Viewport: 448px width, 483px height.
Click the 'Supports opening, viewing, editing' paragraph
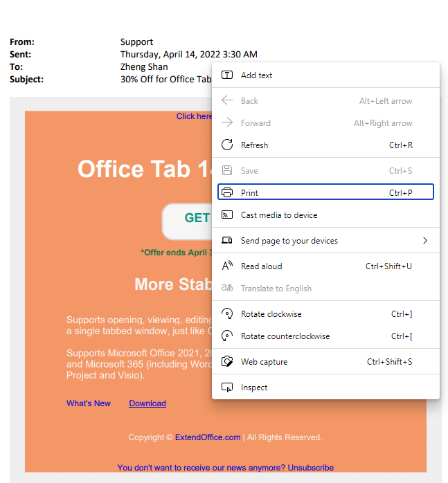[139, 325]
